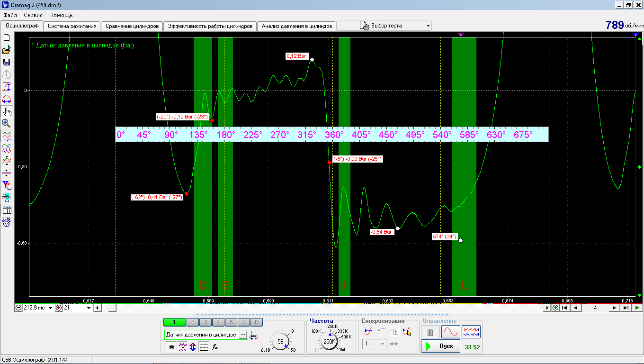Go to next frame button
This screenshot has width=644, height=364.
click(x=615, y=308)
